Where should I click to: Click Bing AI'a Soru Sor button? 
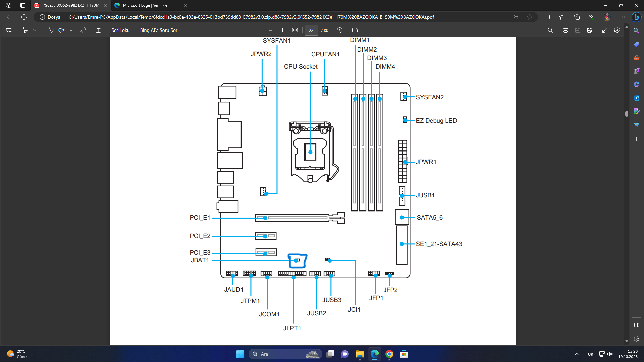pos(159,30)
